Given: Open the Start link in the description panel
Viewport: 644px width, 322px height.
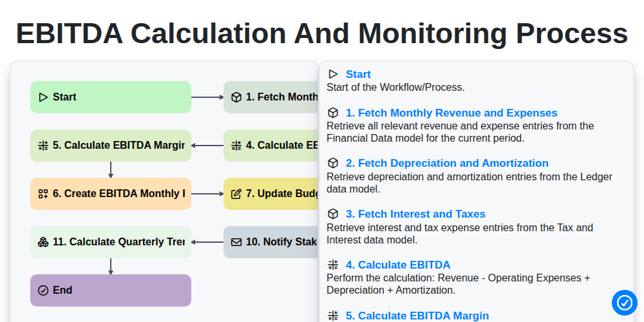Looking at the screenshot, I should coord(358,74).
